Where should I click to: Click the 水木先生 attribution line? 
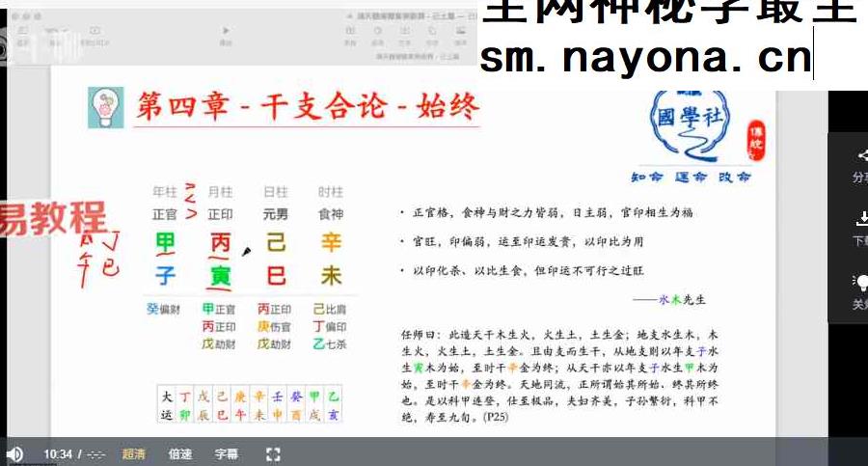click(x=669, y=300)
